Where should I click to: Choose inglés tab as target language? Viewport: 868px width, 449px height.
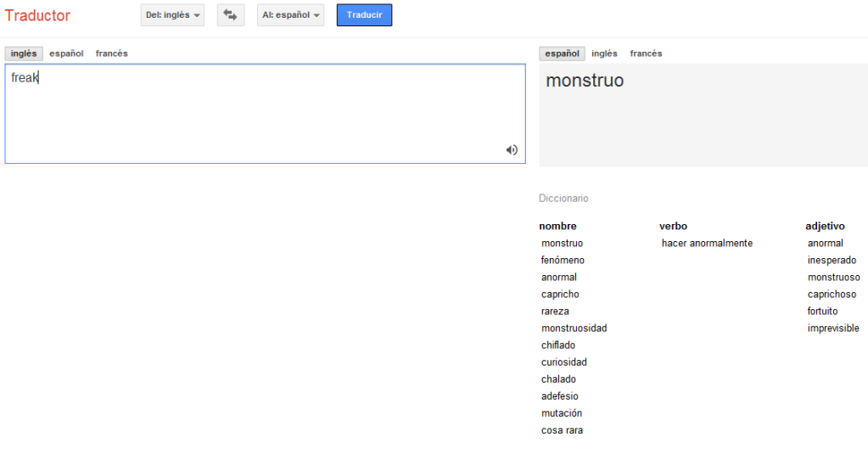pos(604,53)
